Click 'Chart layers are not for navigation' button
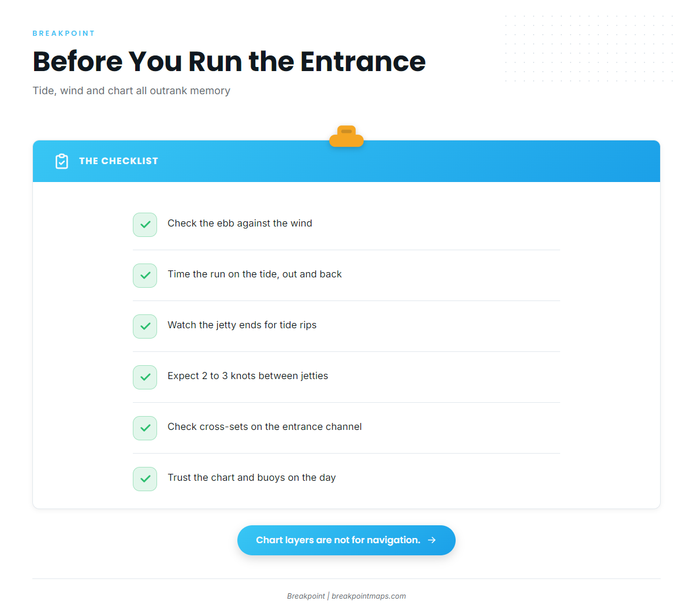 click(x=346, y=540)
